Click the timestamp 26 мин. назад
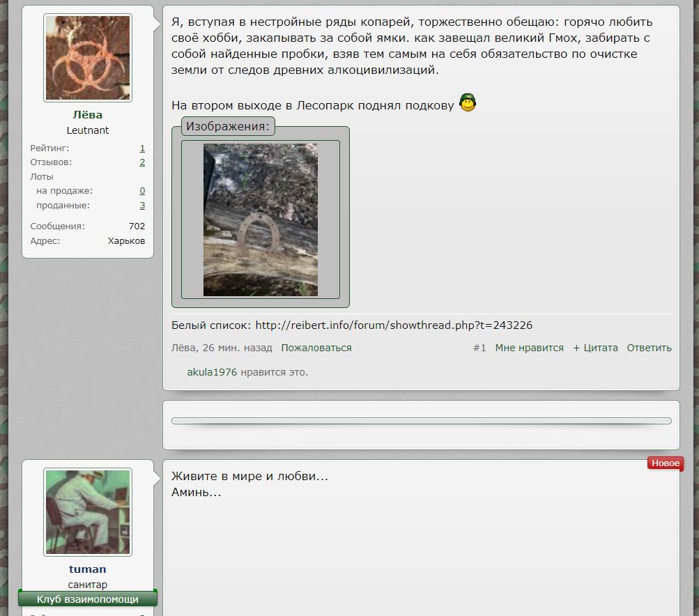 tap(237, 348)
